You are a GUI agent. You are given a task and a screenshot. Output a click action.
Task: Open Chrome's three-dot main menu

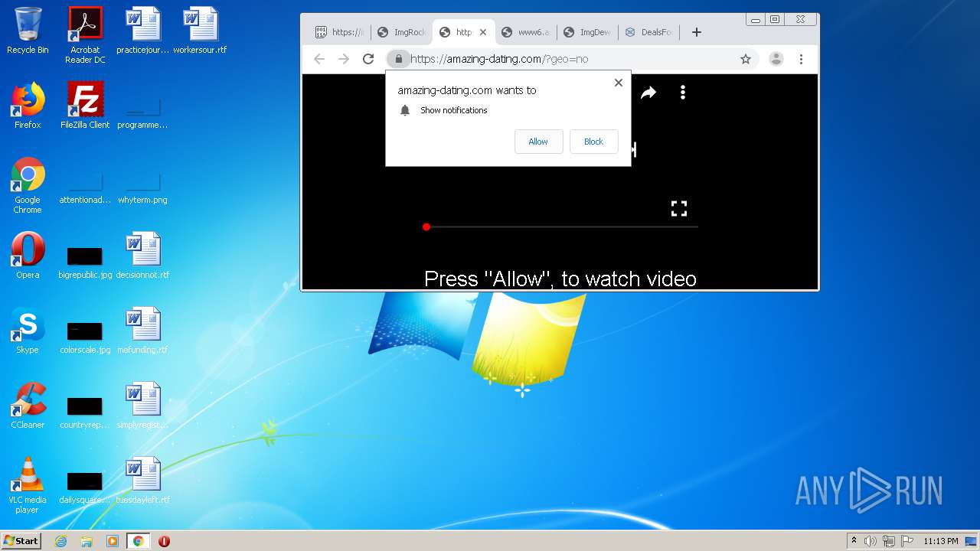[801, 59]
